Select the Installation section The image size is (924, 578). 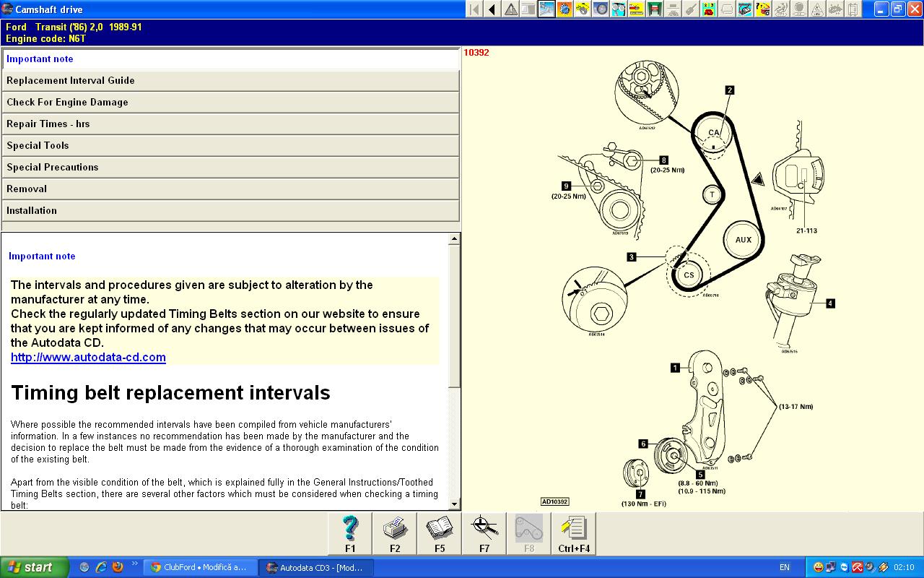(x=230, y=211)
